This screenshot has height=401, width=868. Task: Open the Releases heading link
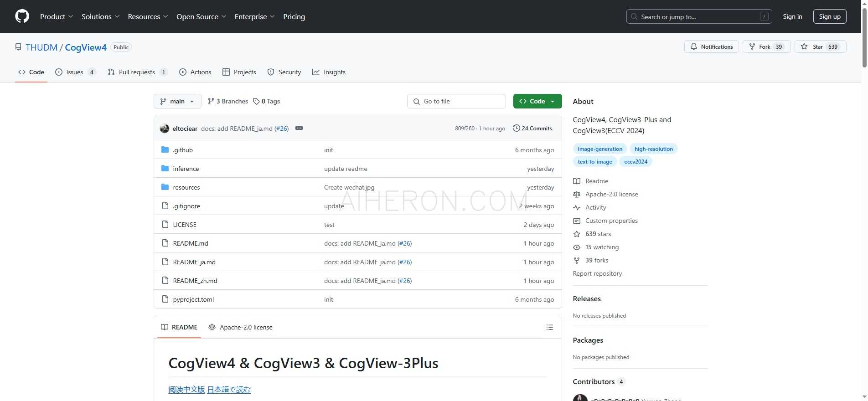pyautogui.click(x=587, y=299)
